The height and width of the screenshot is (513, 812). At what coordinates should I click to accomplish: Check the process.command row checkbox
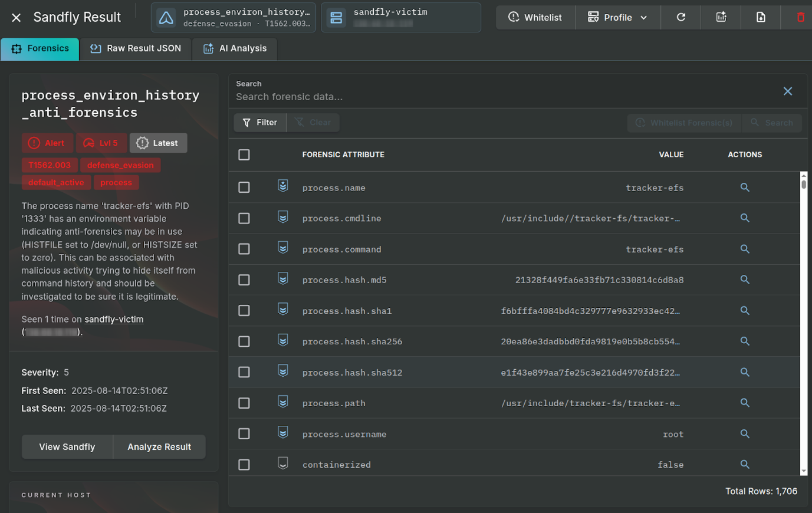pyautogui.click(x=244, y=249)
